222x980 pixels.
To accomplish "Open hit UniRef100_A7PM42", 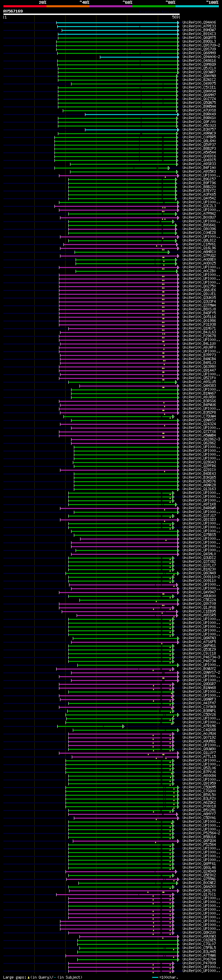I will (199, 214).
